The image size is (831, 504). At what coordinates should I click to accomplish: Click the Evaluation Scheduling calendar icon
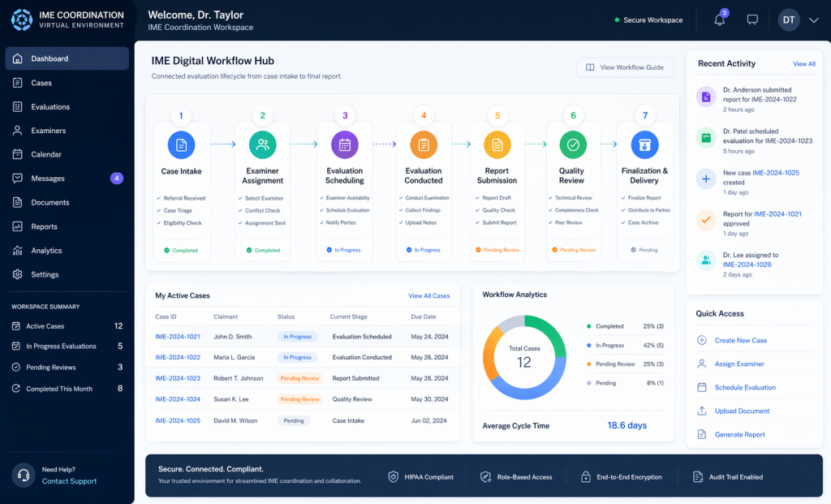(344, 144)
